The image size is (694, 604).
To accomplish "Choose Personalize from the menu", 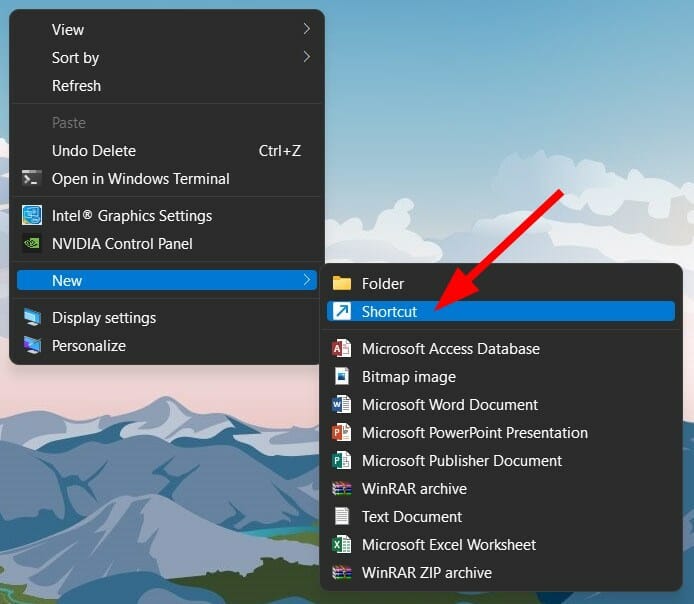I will pos(167,346).
